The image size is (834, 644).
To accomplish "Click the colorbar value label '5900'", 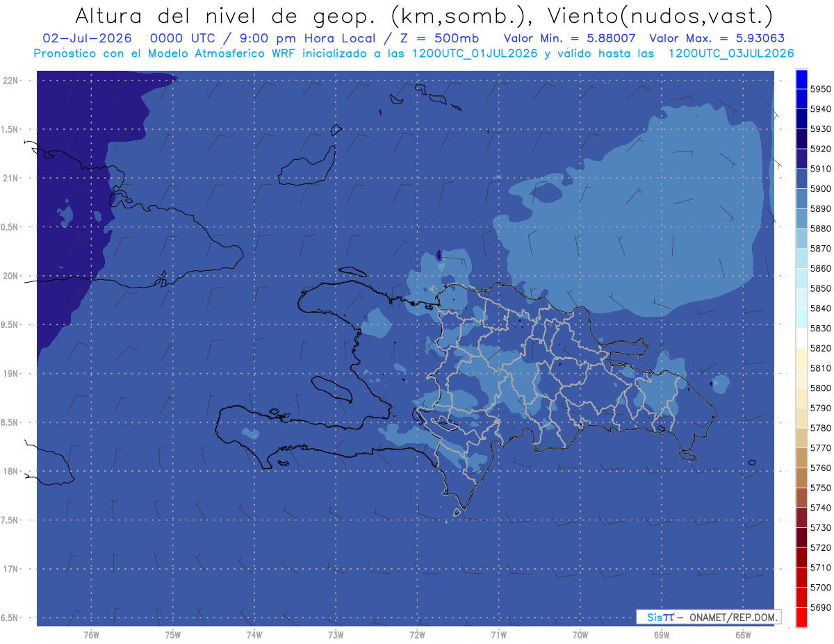I will coord(820,188).
